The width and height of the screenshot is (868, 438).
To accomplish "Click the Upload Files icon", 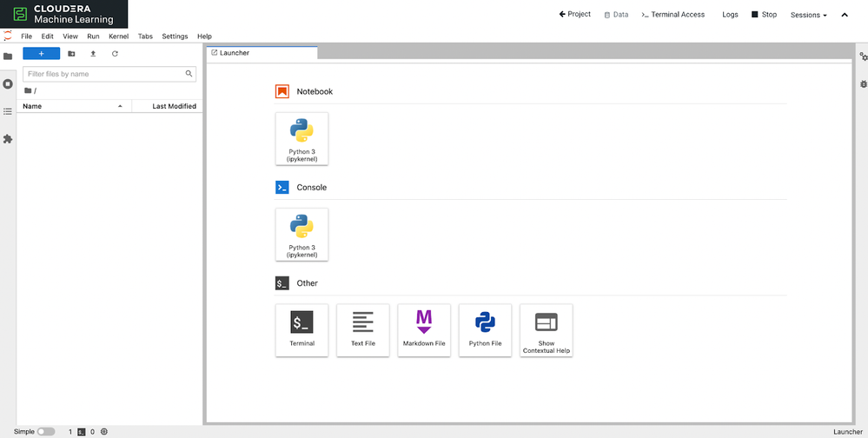I will click(x=93, y=54).
